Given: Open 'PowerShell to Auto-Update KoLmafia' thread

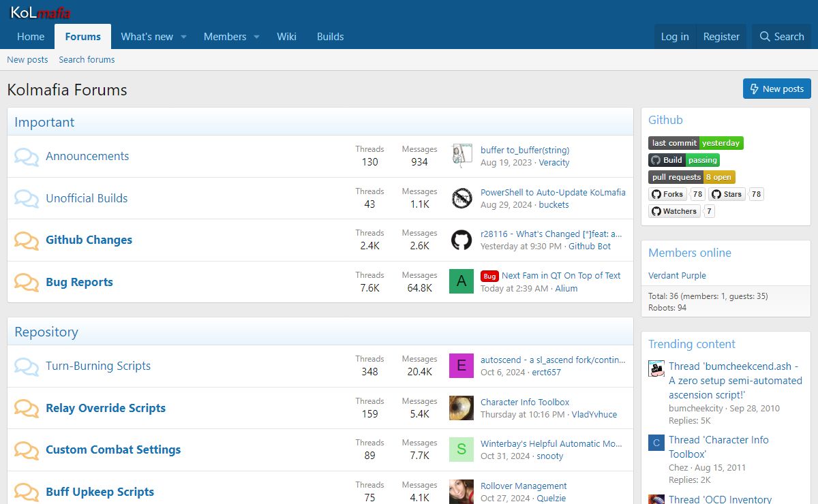Looking at the screenshot, I should point(553,192).
